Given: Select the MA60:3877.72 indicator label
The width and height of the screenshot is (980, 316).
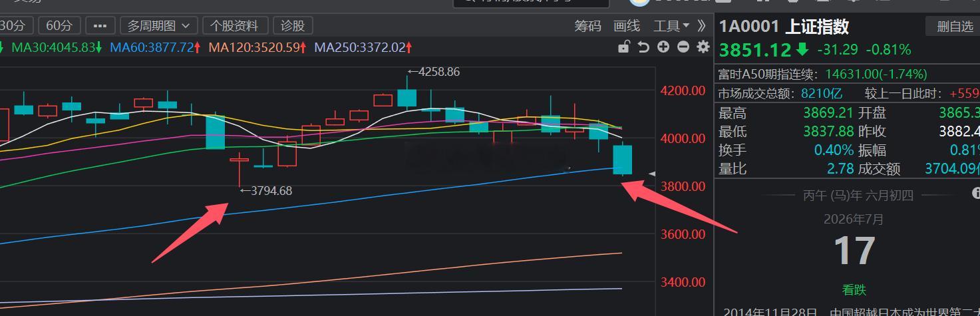Looking at the screenshot, I should coord(156,47).
